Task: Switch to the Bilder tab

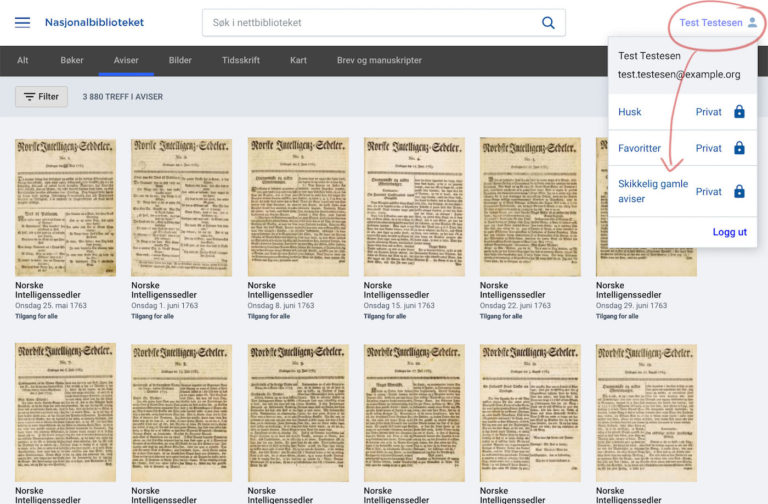Action: tap(180, 60)
